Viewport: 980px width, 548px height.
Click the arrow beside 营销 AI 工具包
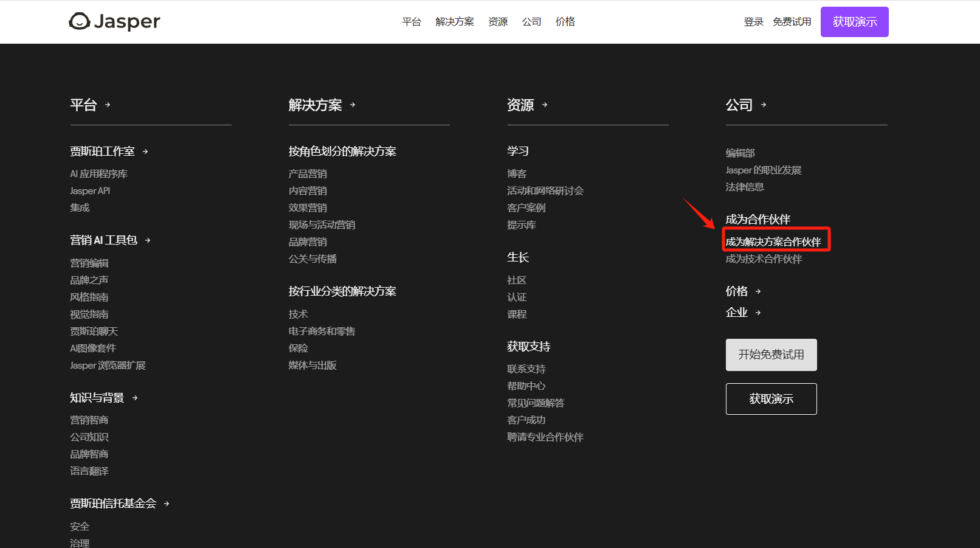tap(148, 241)
